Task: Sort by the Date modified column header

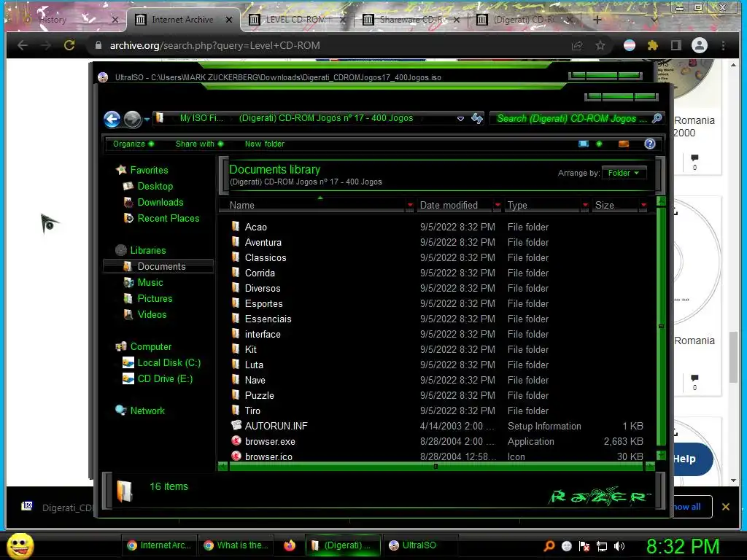Action: point(449,205)
